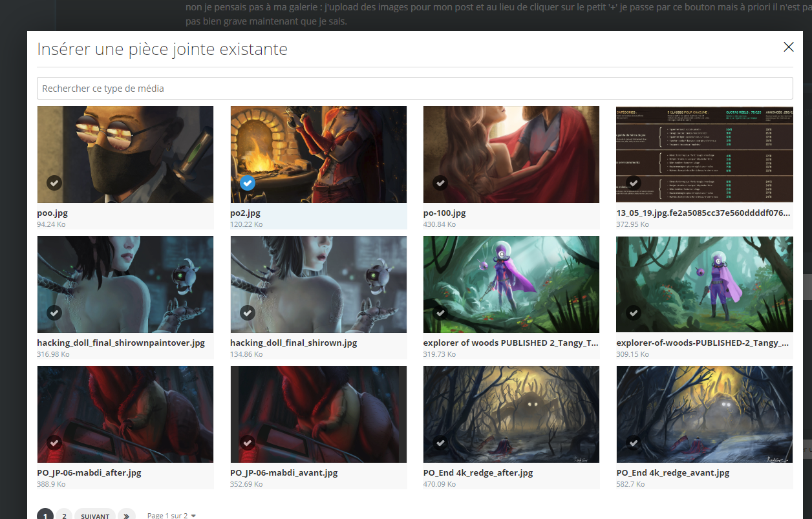Click the check icon on PO_JP-06-mabdi_after.jpg

54,443
